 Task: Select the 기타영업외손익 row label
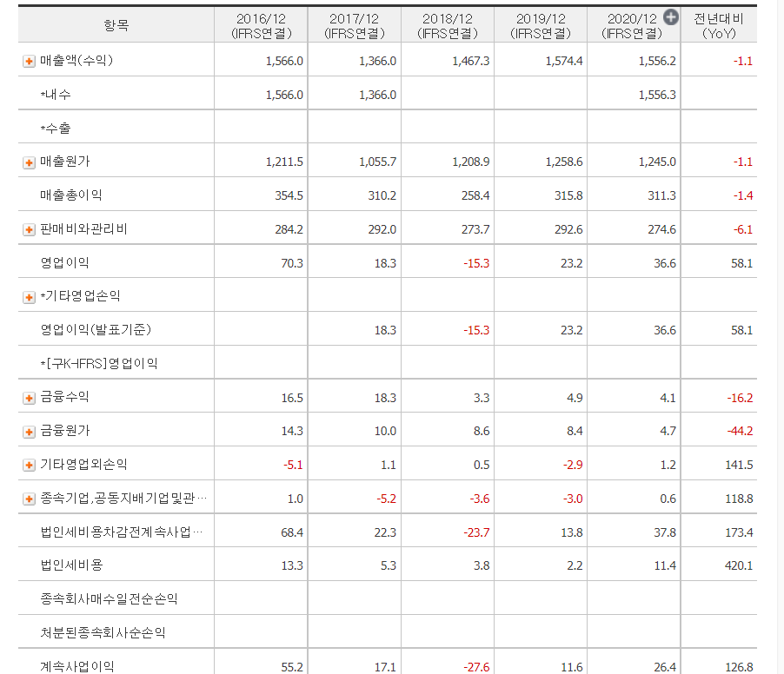[83, 465]
